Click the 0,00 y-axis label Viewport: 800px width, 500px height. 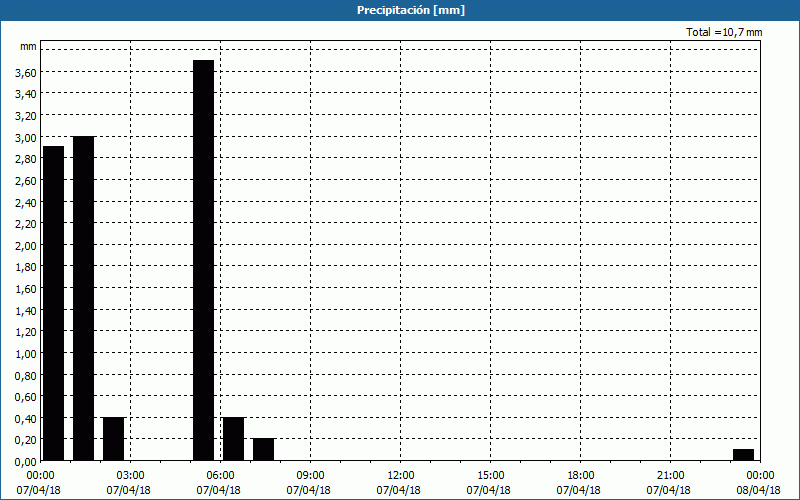pyautogui.click(x=26, y=462)
